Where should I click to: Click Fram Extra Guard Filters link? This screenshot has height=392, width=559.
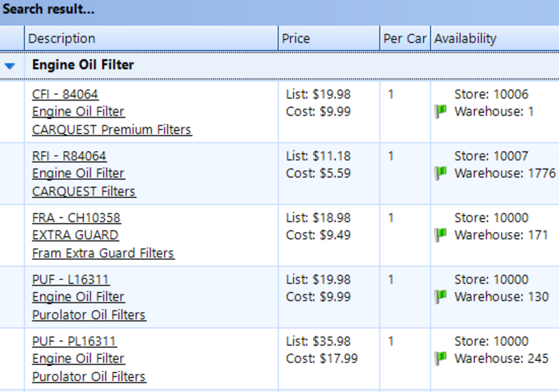103,253
